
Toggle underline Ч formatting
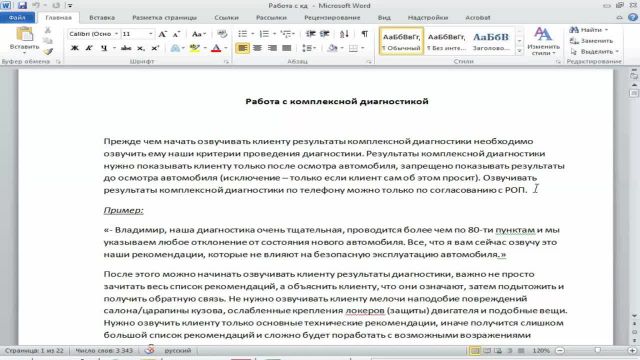pos(104,48)
